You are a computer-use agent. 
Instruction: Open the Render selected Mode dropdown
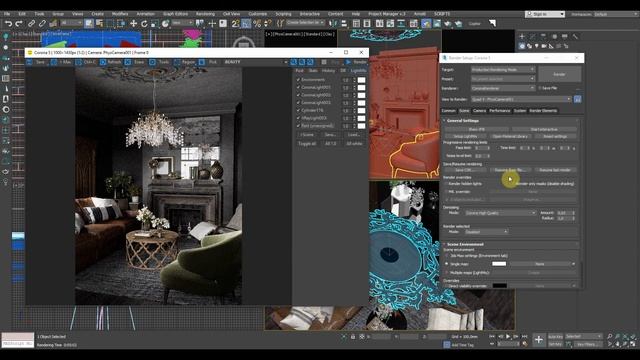[x=486, y=232]
